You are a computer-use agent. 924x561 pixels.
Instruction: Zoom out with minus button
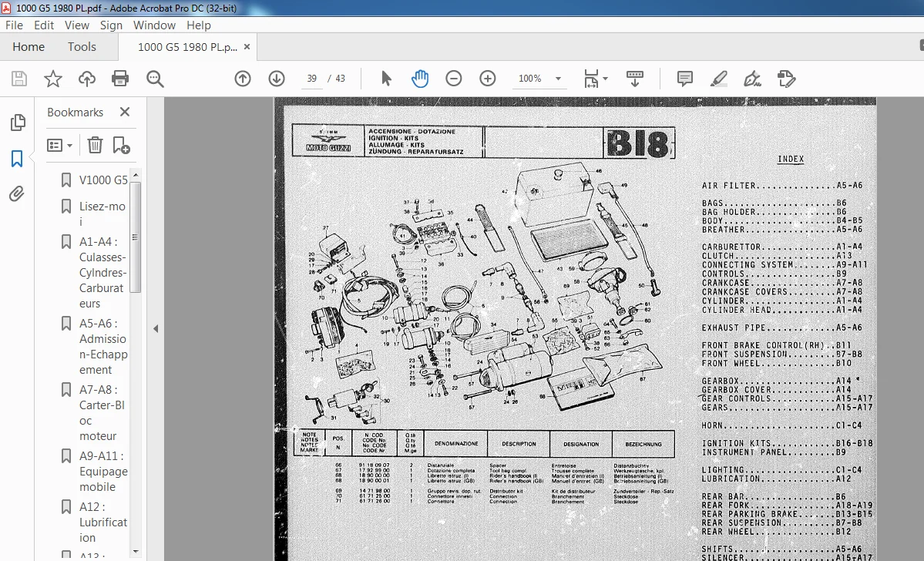click(454, 79)
